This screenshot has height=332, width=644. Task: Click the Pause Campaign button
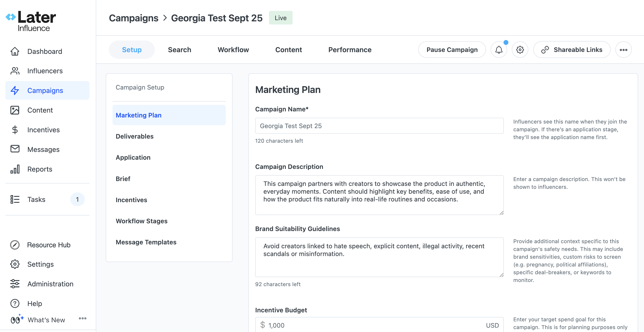click(452, 50)
